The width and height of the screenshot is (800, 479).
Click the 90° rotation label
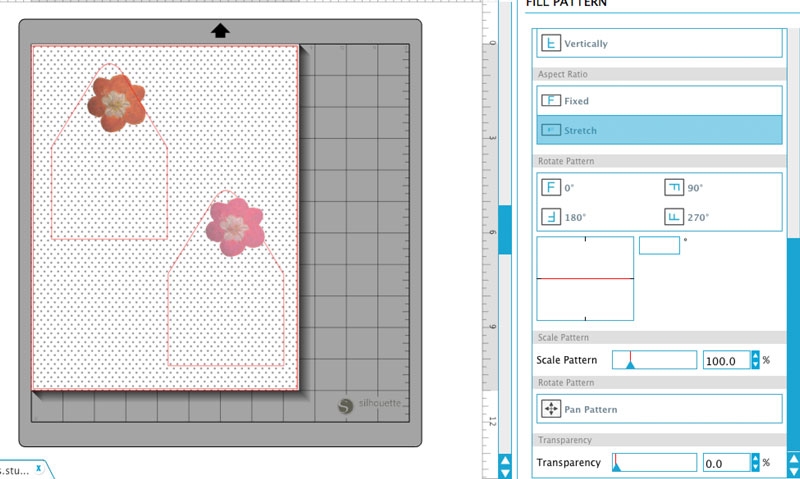(695, 188)
